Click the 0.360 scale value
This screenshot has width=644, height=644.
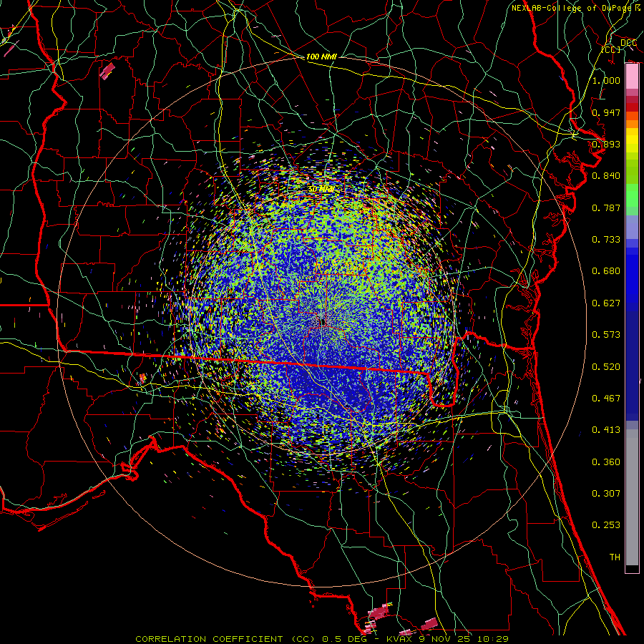tap(606, 462)
